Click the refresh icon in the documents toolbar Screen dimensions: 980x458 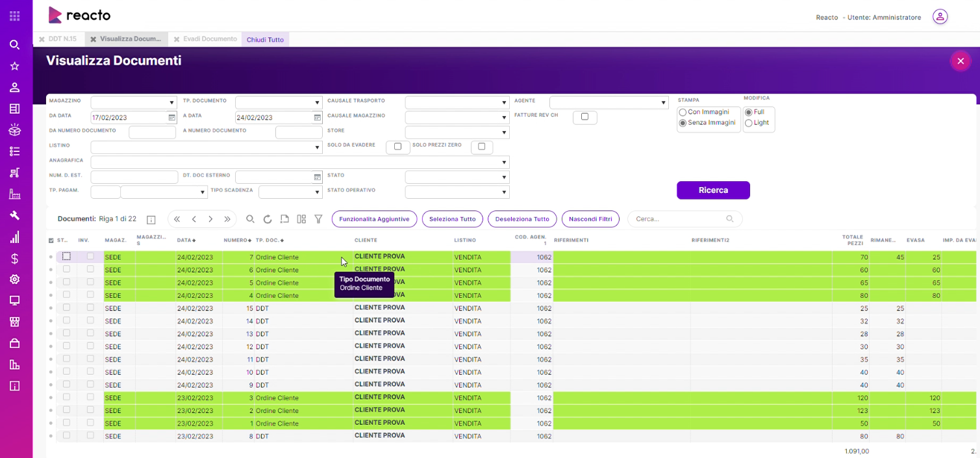pyautogui.click(x=267, y=220)
